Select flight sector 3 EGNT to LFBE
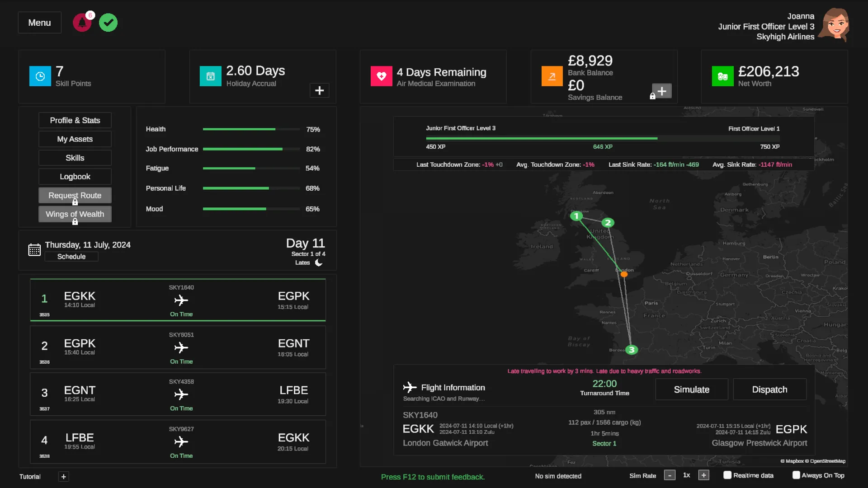 178,394
